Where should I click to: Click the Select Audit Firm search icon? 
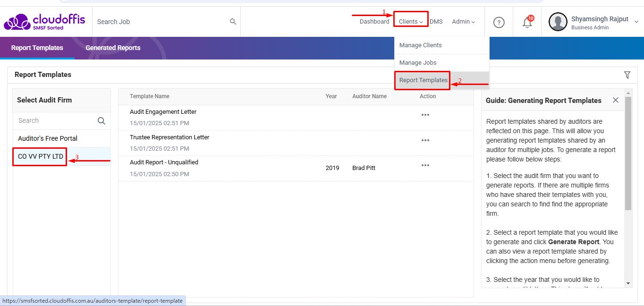point(102,121)
